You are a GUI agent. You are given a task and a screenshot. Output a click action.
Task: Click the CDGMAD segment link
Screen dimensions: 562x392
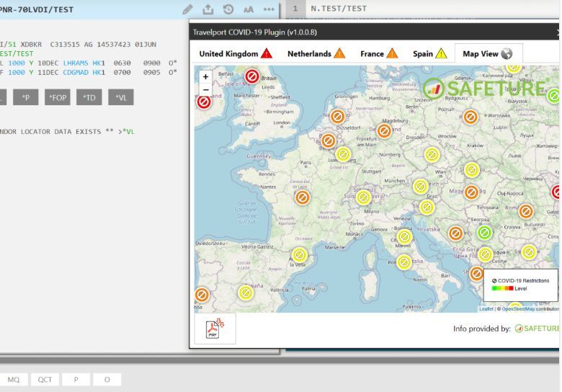76,72
